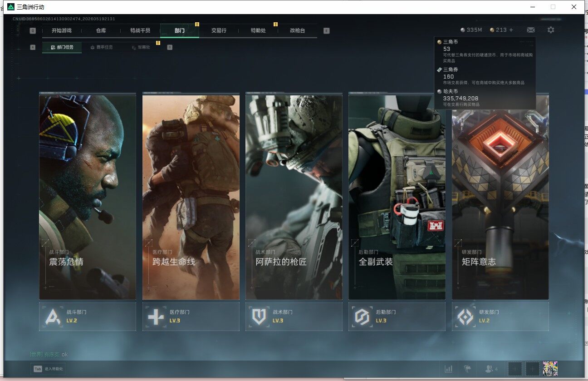Image resolution: width=588 pixels, height=381 pixels.
Task: Click the world chat message line
Action: tap(49, 355)
